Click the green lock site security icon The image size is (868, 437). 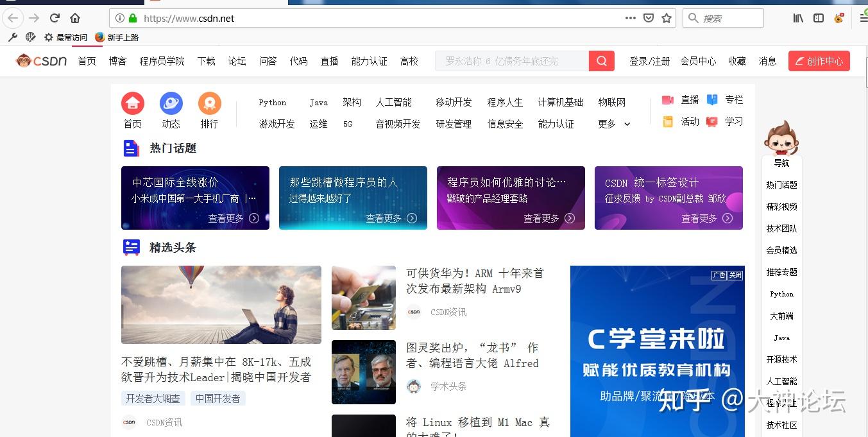coord(133,18)
